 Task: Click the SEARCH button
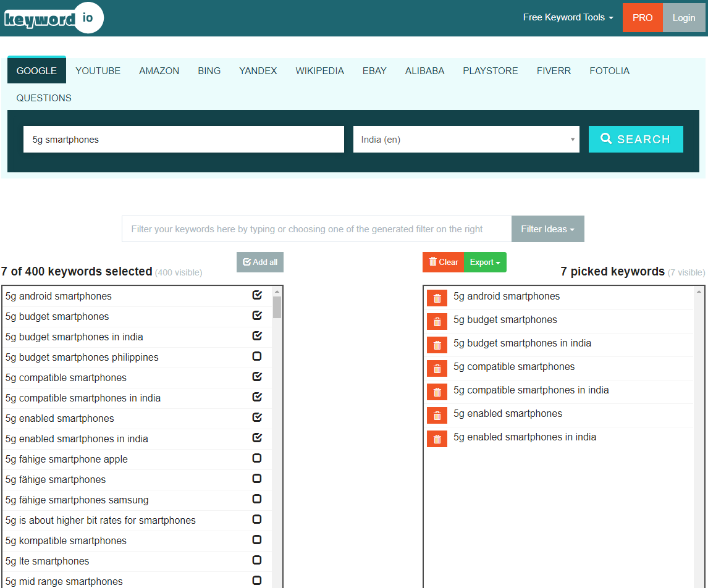[636, 139]
